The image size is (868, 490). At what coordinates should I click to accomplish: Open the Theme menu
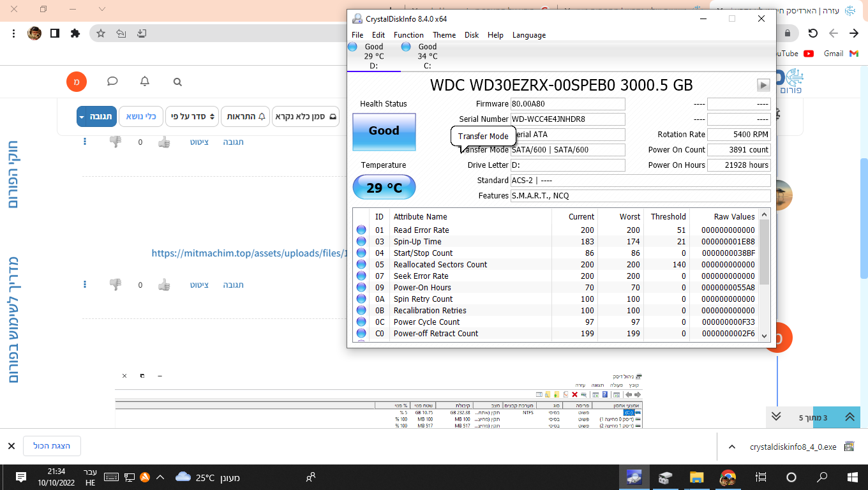pyautogui.click(x=444, y=35)
